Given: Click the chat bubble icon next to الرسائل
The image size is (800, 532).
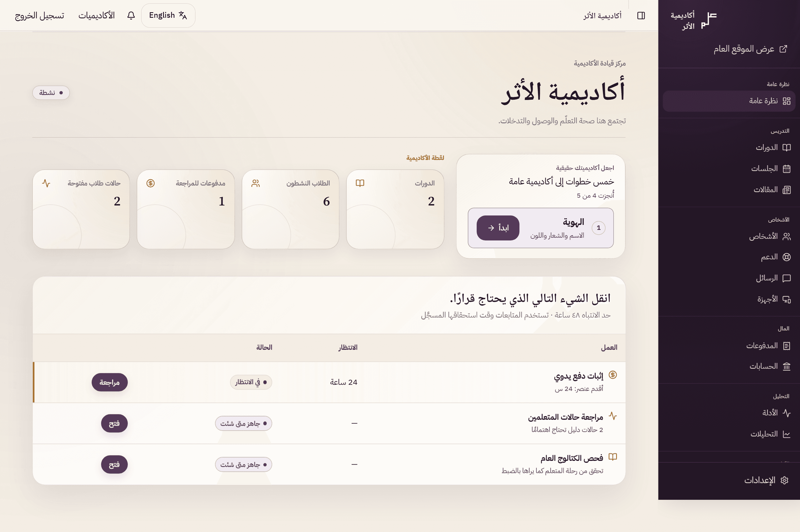Looking at the screenshot, I should click(x=786, y=278).
